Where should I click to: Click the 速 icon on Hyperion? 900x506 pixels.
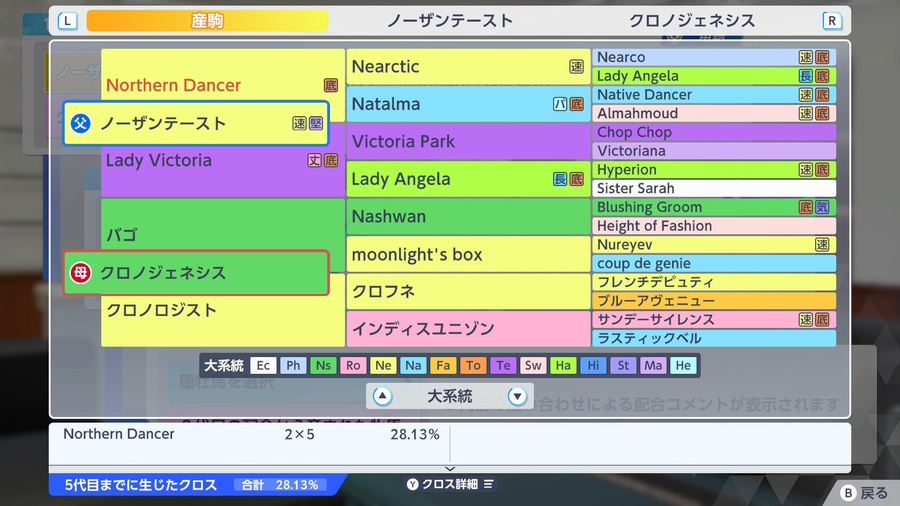coord(806,170)
